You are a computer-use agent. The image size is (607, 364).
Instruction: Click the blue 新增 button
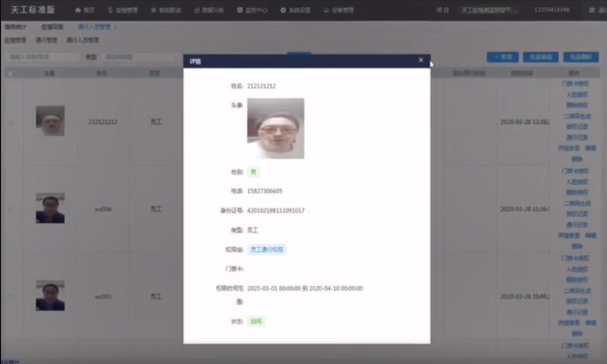pos(503,57)
